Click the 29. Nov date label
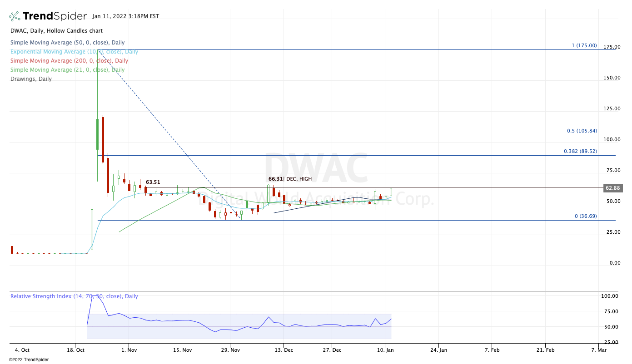This screenshot has height=364, width=632. (x=230, y=350)
